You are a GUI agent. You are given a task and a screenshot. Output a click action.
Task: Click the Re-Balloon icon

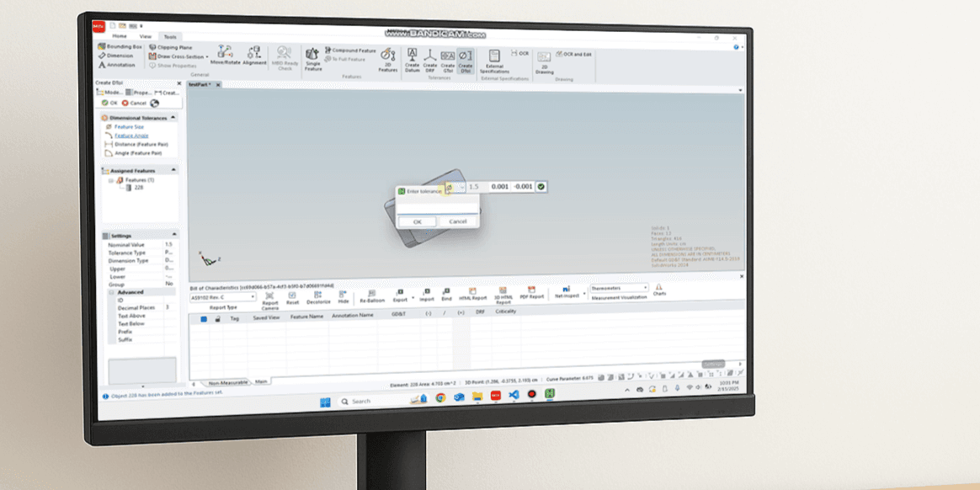371,293
